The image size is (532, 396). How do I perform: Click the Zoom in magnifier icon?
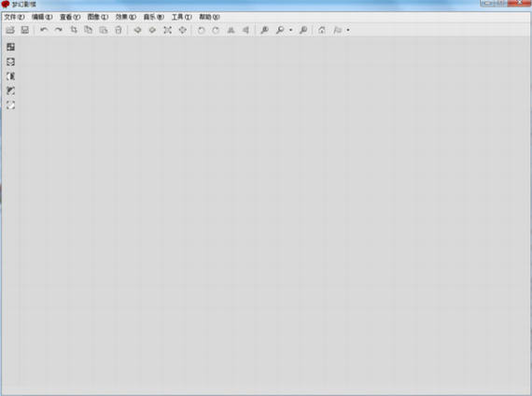[x=264, y=30]
